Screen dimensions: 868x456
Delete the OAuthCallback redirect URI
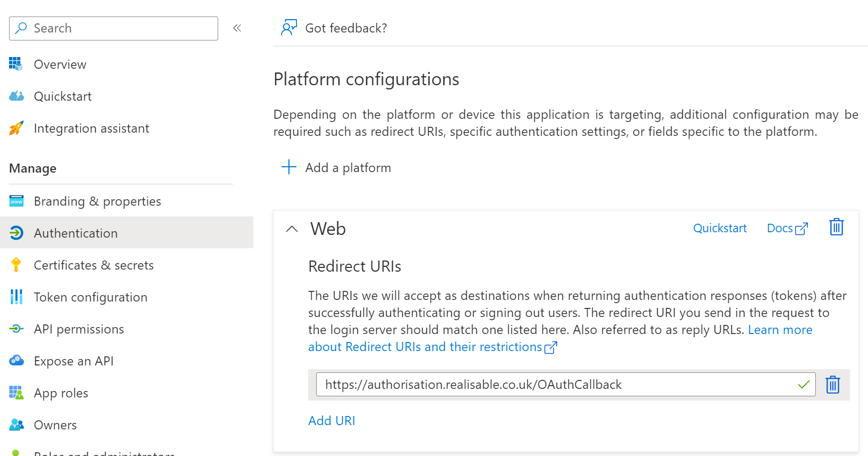click(832, 385)
